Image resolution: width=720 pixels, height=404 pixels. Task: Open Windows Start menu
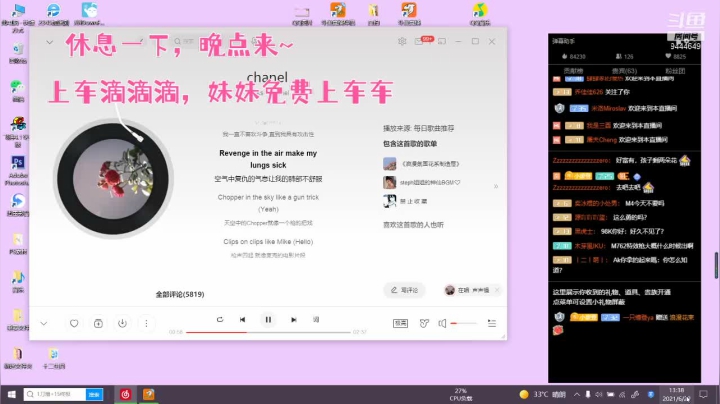click(11, 394)
